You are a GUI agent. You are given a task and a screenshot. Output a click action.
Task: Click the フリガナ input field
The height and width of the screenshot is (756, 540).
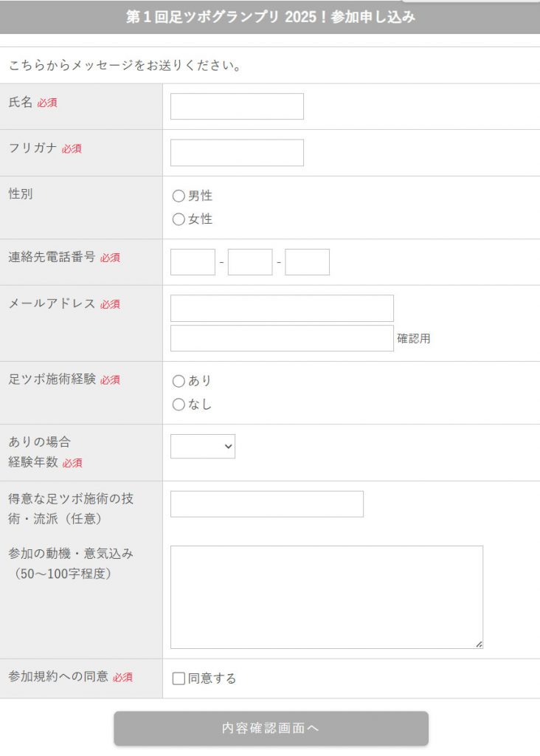tap(236, 153)
